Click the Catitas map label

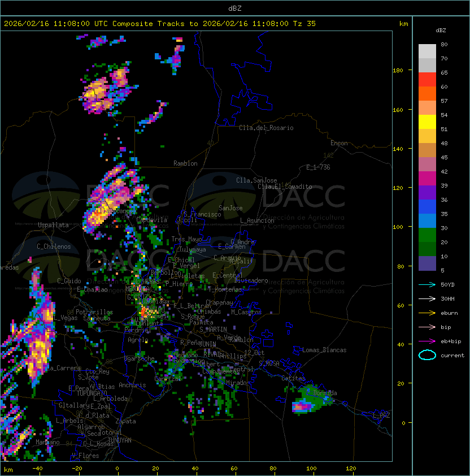click(293, 378)
